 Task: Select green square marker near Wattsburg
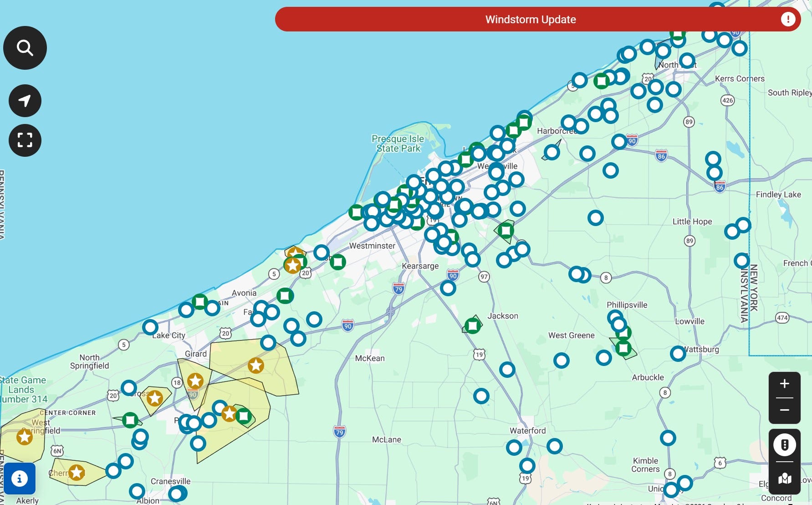click(623, 349)
